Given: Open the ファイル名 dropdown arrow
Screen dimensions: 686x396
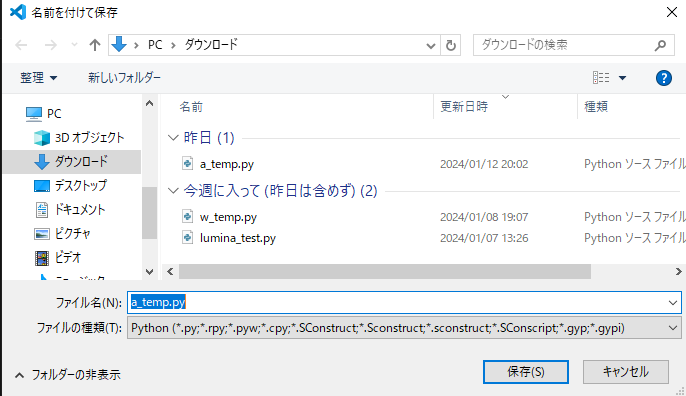Looking at the screenshot, I should click(x=673, y=303).
